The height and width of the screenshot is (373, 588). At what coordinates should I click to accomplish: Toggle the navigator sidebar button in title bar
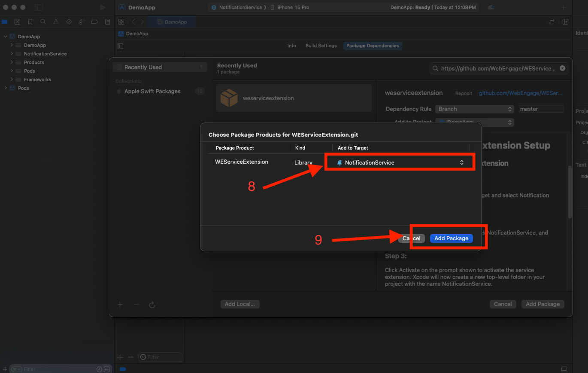39,7
